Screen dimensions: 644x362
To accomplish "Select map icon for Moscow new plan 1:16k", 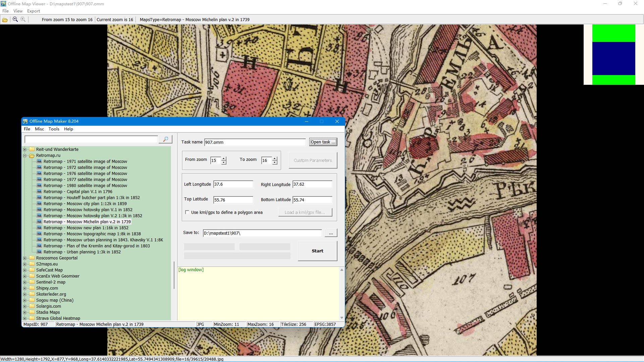I will pyautogui.click(x=39, y=228).
